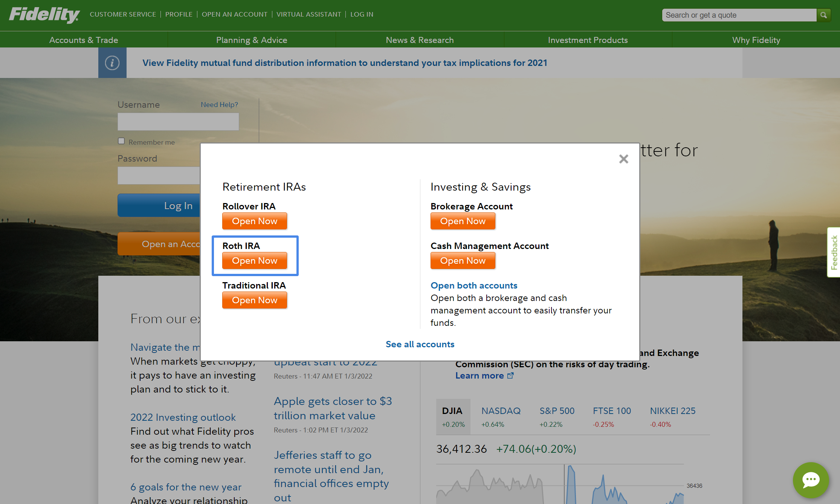Click the close X icon on modal

click(623, 159)
